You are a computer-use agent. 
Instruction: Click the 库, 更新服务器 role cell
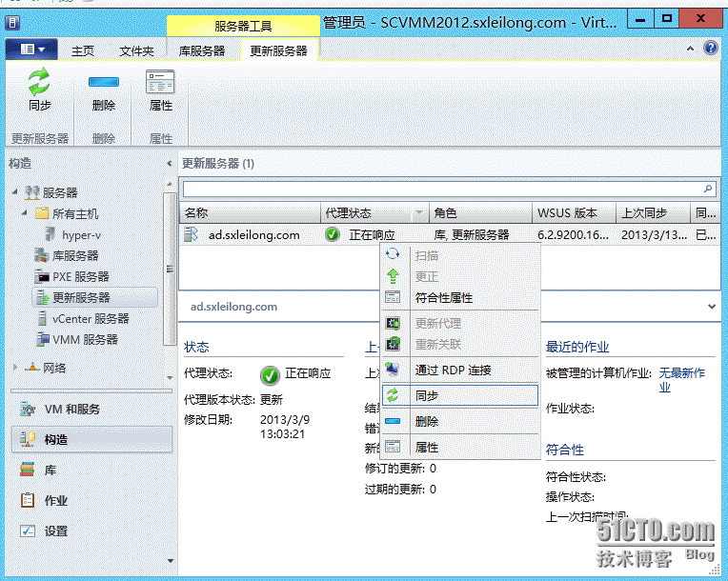(x=472, y=234)
